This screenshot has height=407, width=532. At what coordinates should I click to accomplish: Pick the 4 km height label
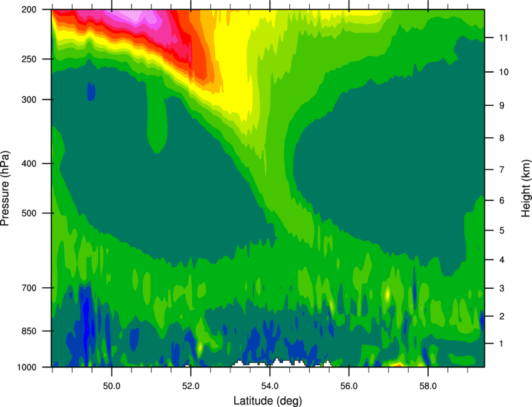tap(502, 260)
